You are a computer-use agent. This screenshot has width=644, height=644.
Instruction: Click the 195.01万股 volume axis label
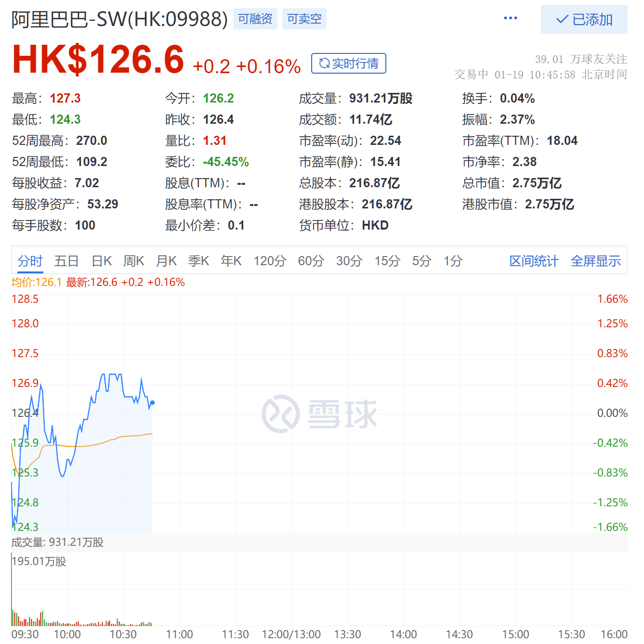pos(39,562)
